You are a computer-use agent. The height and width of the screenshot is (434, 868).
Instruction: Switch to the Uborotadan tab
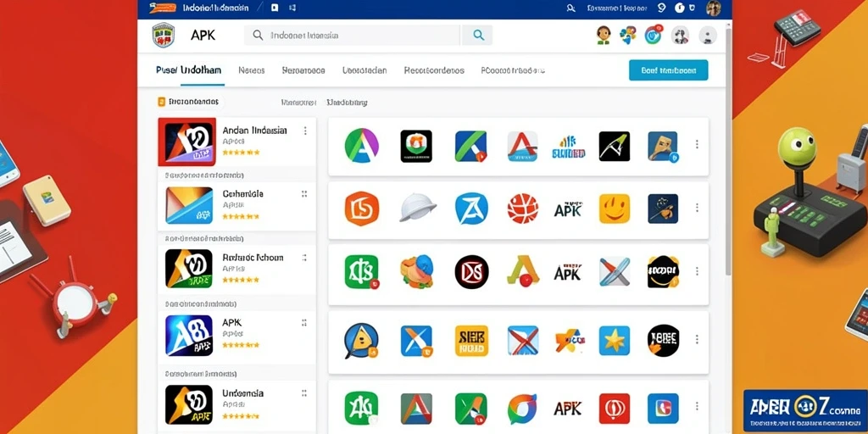tap(364, 70)
